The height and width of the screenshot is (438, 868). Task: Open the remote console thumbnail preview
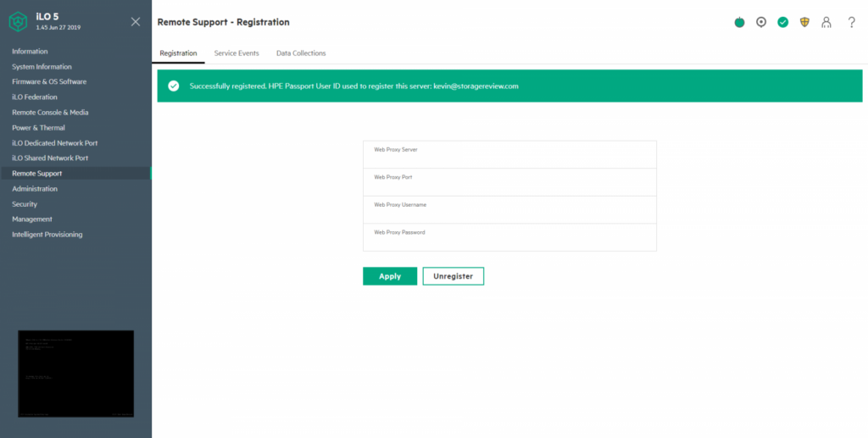pyautogui.click(x=75, y=374)
